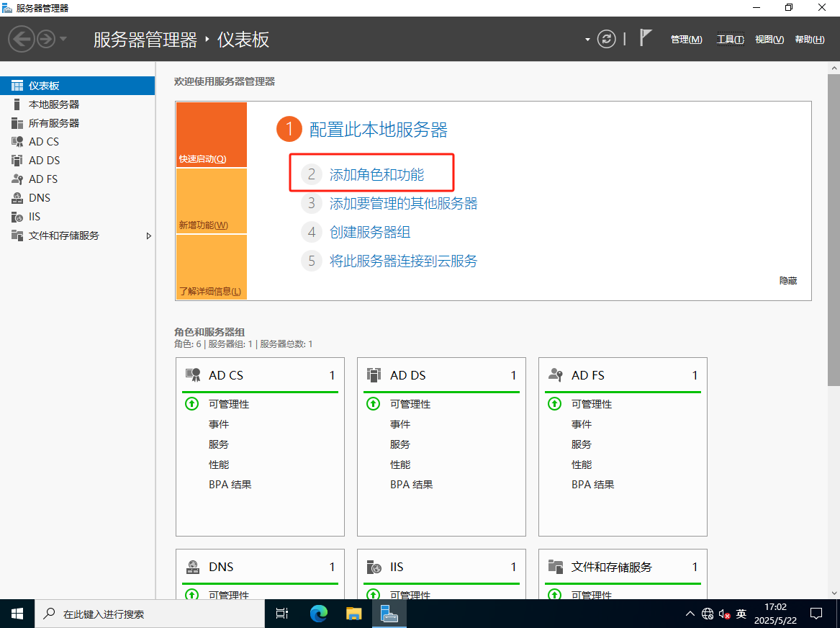Open the Windows Start menu

[x=17, y=614]
